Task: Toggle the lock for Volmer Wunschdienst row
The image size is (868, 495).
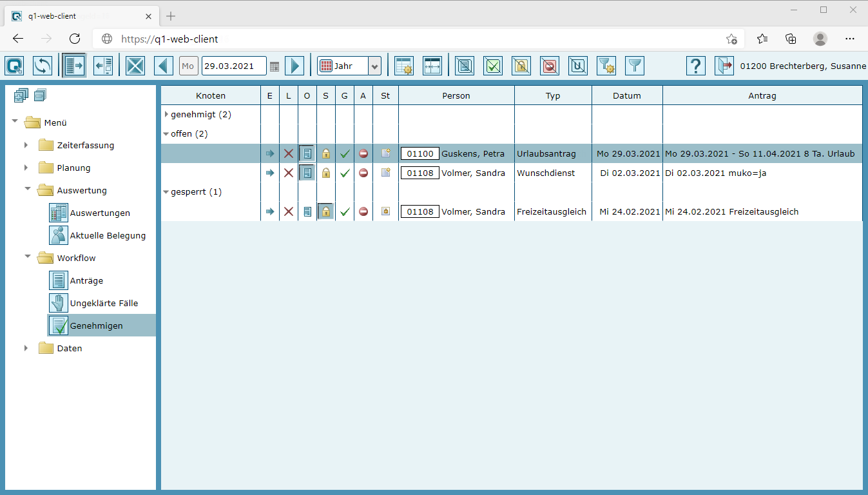Action: 326,173
